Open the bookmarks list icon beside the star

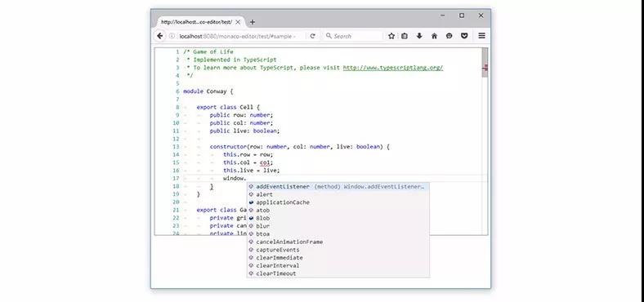click(405, 36)
